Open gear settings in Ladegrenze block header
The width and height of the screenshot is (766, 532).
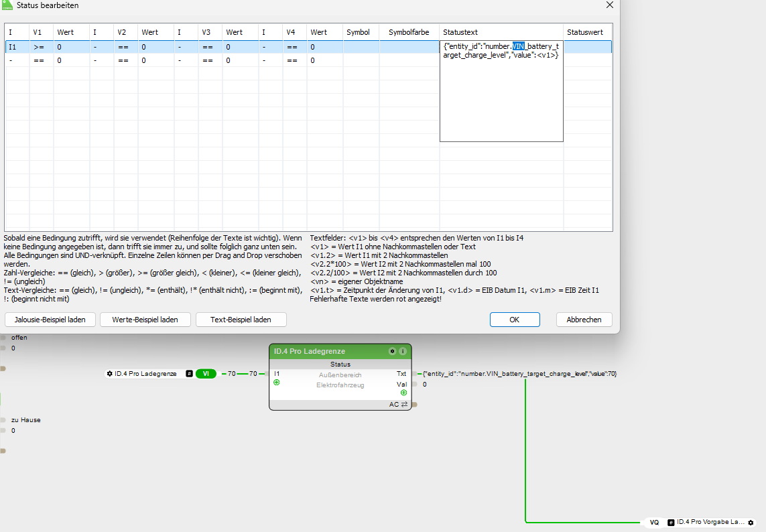(392, 351)
